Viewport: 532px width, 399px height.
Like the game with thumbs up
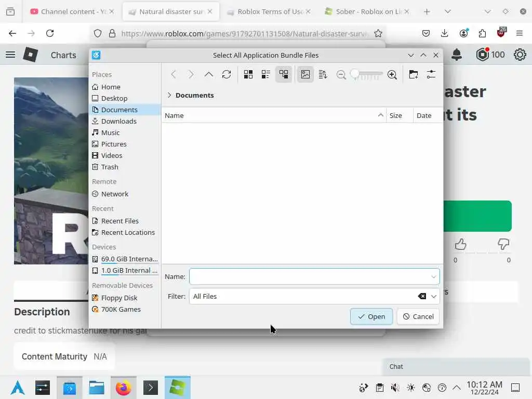[x=460, y=244]
